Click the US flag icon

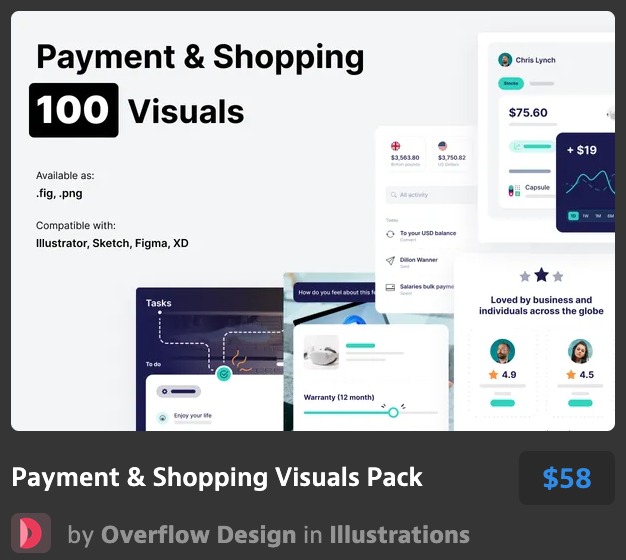tap(442, 145)
